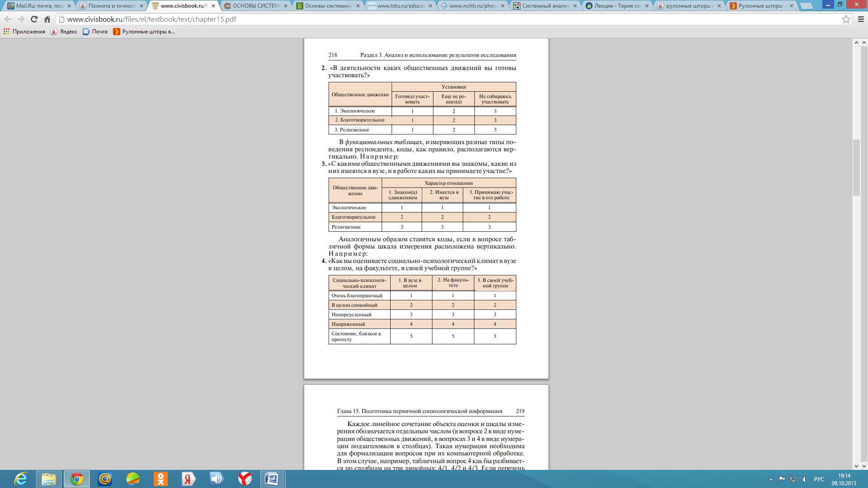Click the row label Напряженный
Screen dimensions: 868x488
(x=348, y=324)
